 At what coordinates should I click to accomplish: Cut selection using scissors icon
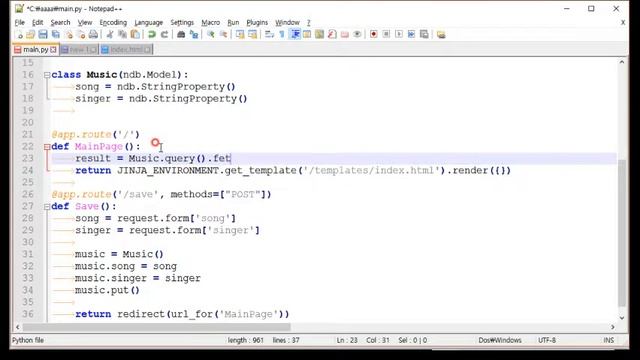(110, 35)
